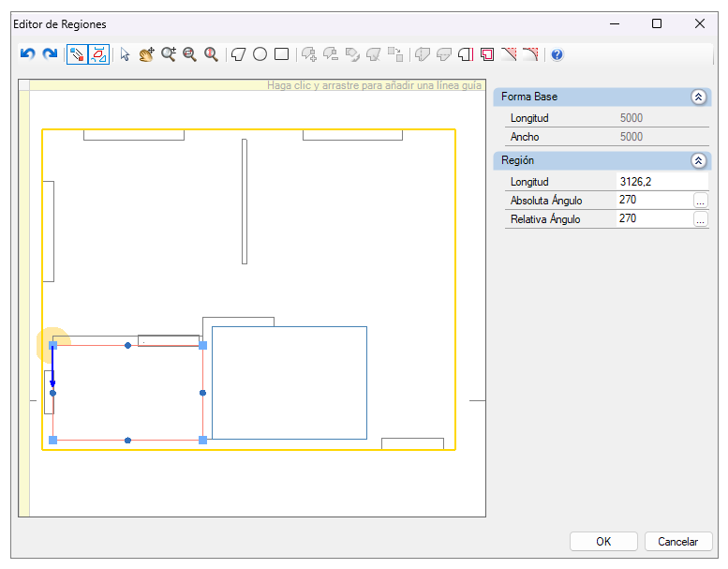Image resolution: width=728 pixels, height=569 pixels.
Task: Click the subtract-from-region minus icon
Action: 331,54
